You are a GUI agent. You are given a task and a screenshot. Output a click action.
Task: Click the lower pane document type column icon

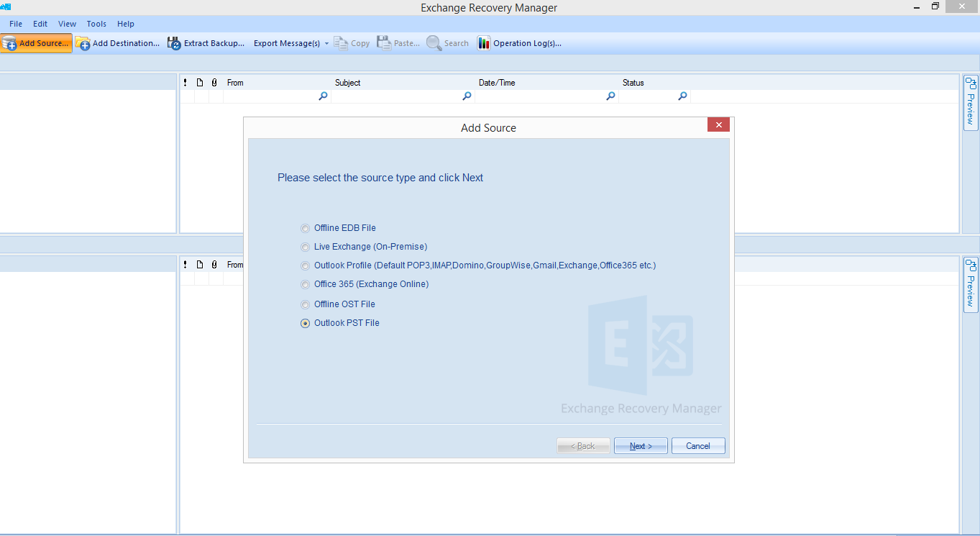point(201,265)
